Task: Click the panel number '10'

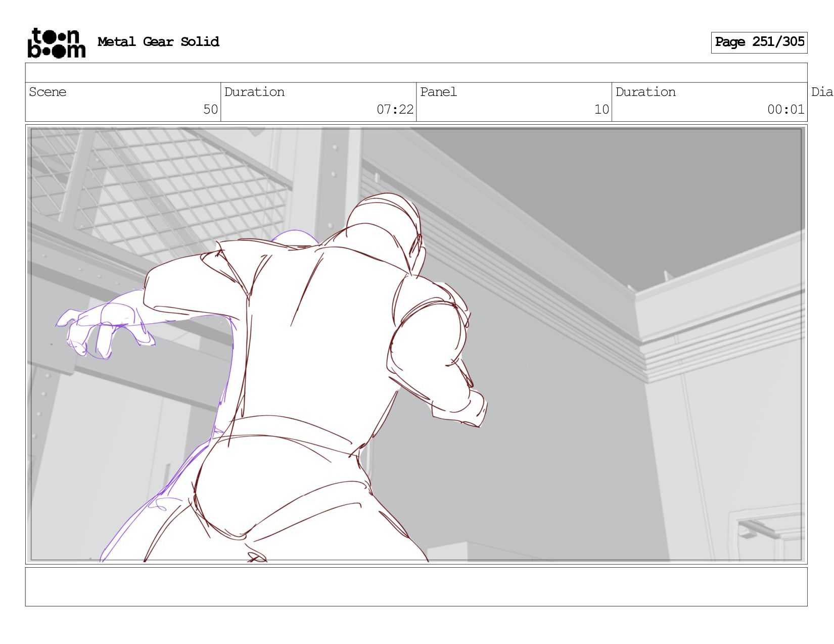Action: [601, 110]
